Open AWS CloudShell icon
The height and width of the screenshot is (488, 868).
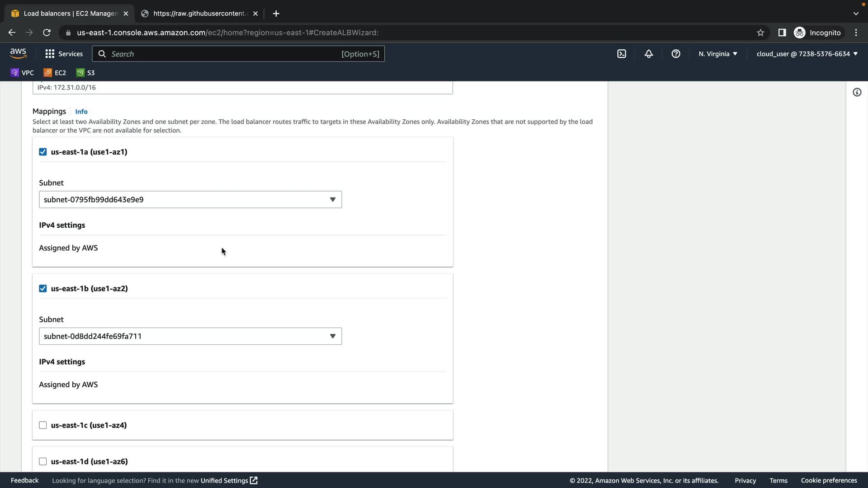tap(622, 54)
